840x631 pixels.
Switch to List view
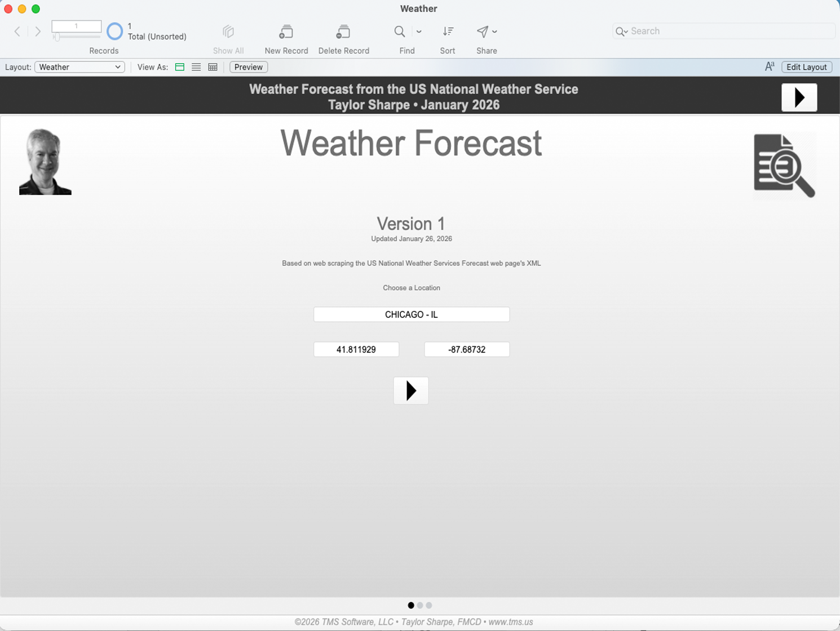click(x=196, y=67)
